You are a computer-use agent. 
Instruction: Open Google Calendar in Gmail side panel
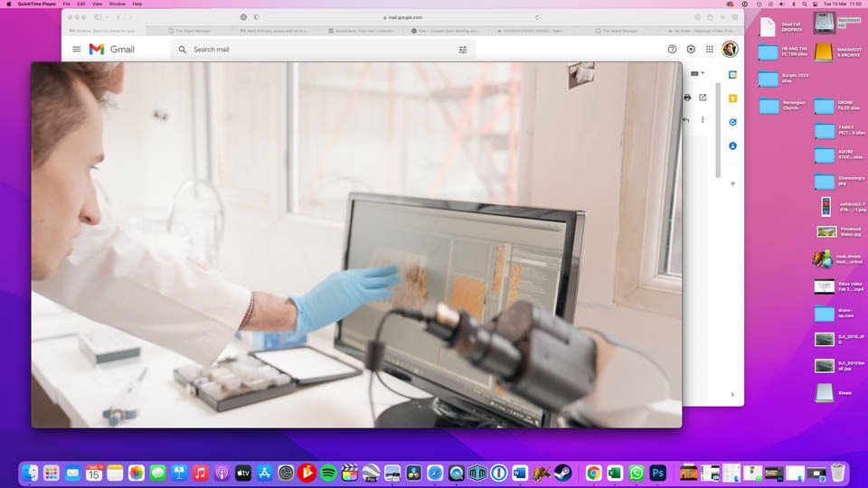(x=732, y=75)
